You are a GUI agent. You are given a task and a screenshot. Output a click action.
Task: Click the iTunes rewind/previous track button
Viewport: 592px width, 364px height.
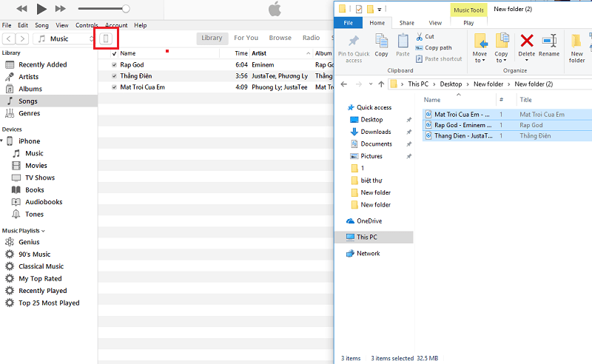click(21, 9)
